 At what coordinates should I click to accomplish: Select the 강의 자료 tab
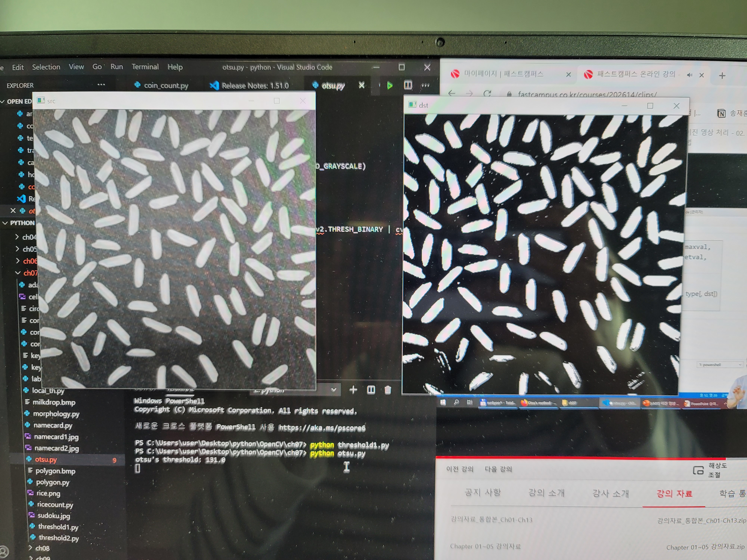(x=674, y=494)
